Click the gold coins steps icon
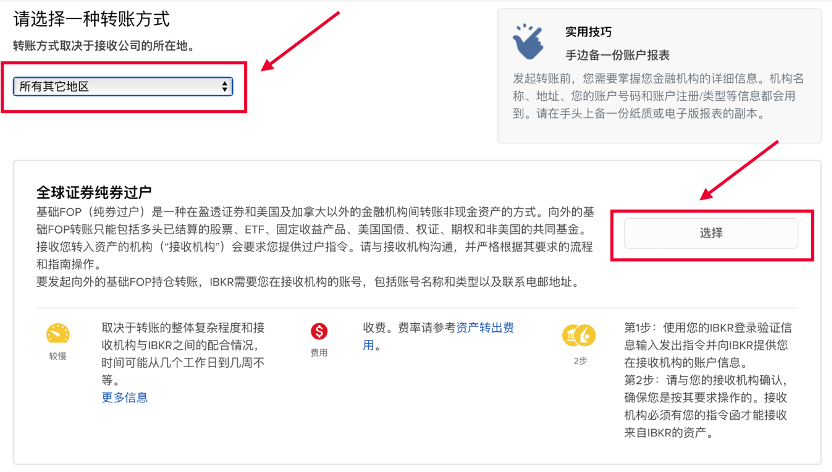This screenshot has width=832, height=472. [579, 335]
